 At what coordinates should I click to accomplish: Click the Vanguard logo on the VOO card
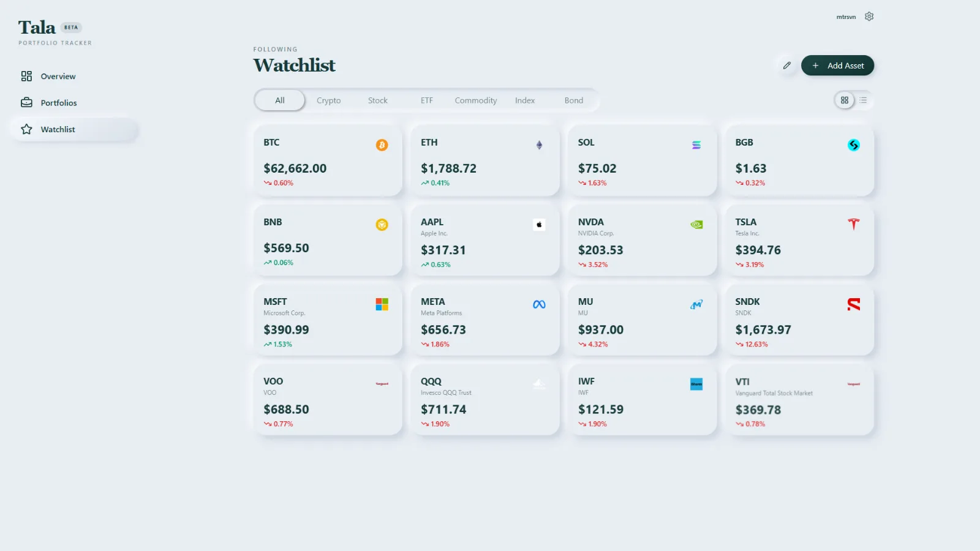point(382,384)
